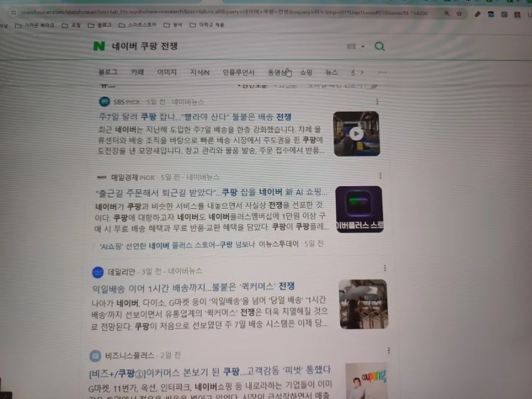Switch to the 동영상 search tab
The height and width of the screenshot is (399, 532).
[278, 72]
